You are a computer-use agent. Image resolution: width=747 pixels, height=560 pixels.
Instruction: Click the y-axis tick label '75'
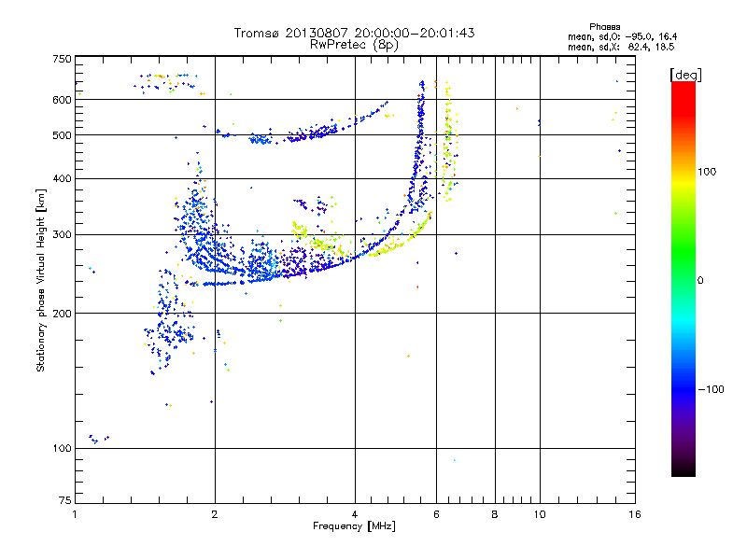click(65, 500)
